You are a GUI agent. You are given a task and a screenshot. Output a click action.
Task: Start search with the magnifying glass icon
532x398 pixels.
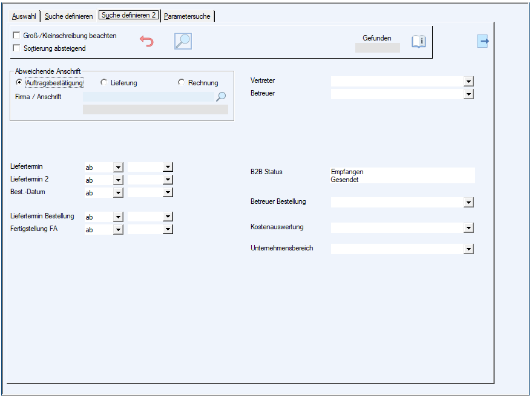(183, 41)
